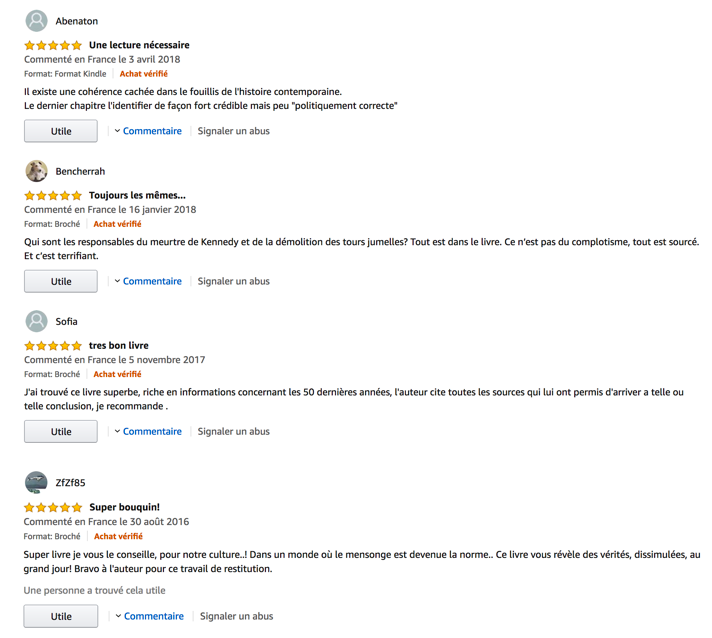Open Abenaton's profile avatar
This screenshot has height=638, width=712.
36,21
